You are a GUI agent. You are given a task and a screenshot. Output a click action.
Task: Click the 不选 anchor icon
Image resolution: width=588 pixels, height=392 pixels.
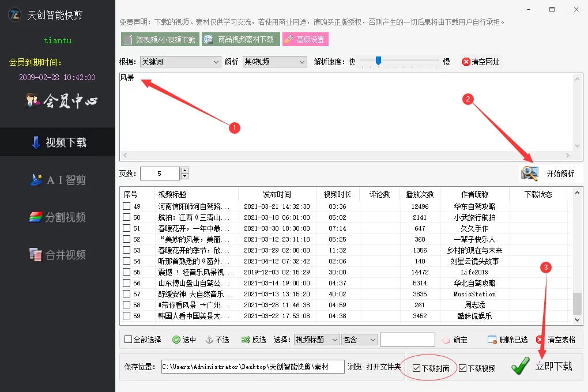click(209, 340)
